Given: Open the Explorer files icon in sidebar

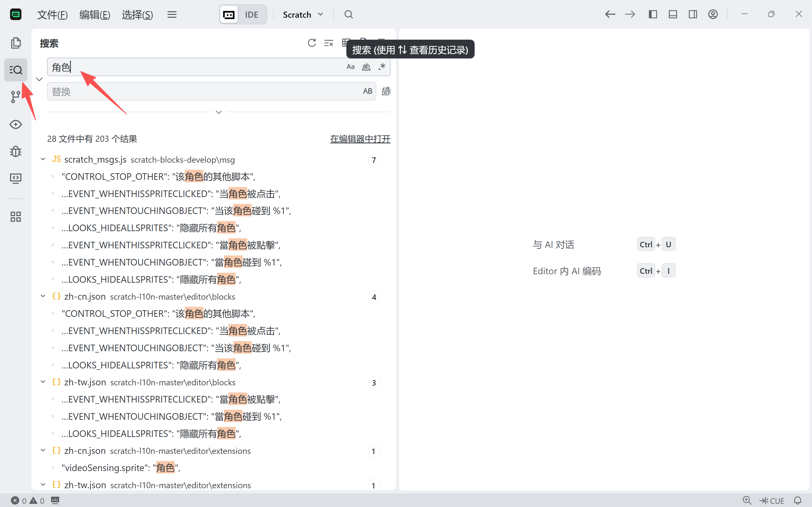Looking at the screenshot, I should pyautogui.click(x=16, y=43).
